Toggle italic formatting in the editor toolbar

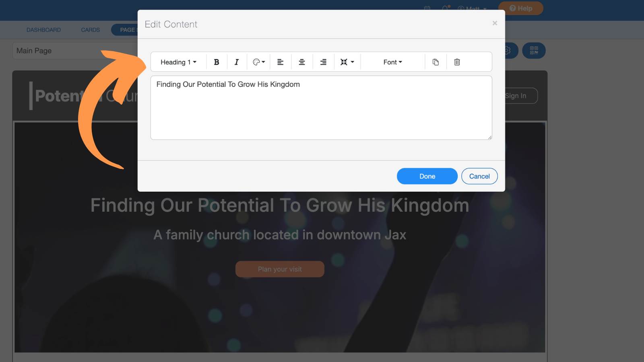coord(237,62)
